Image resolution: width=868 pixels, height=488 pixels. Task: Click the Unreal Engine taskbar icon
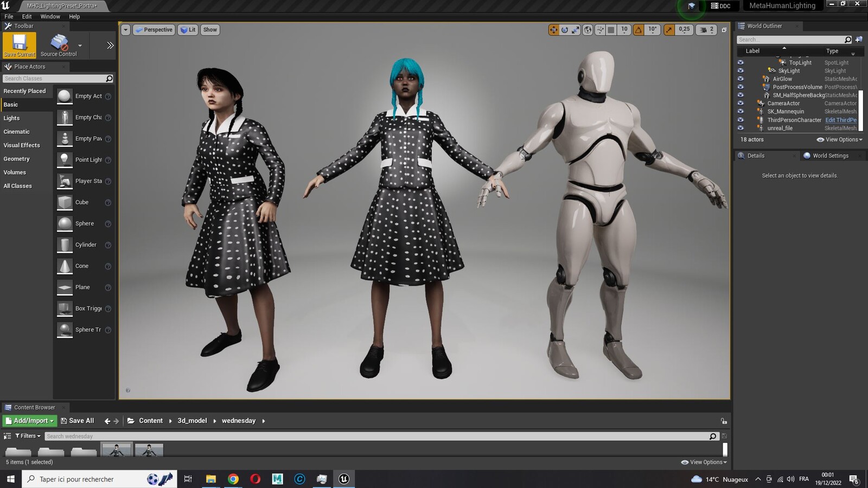coord(344,479)
